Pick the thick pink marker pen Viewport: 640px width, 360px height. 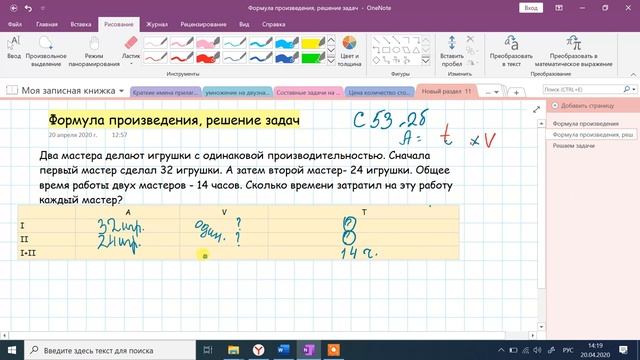[208, 42]
